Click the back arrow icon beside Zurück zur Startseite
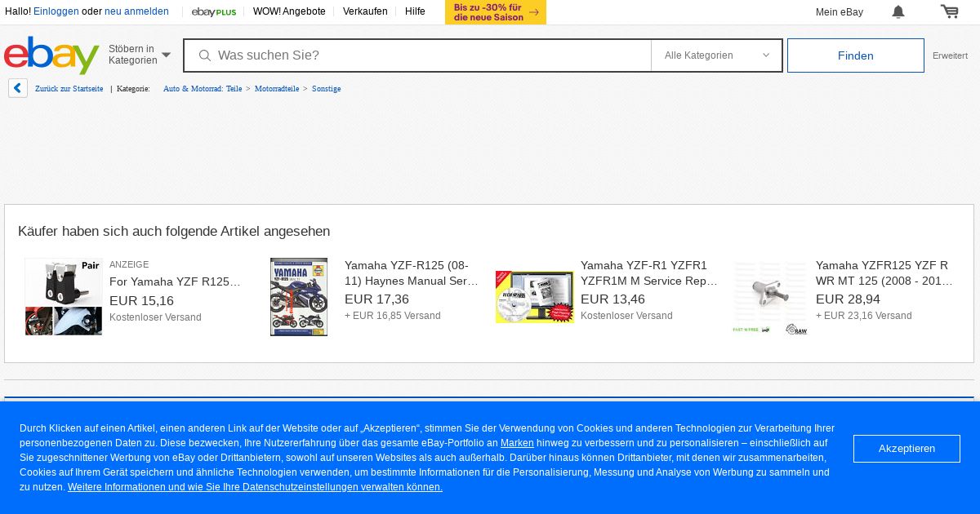This screenshot has height=514, width=980. click(x=18, y=88)
